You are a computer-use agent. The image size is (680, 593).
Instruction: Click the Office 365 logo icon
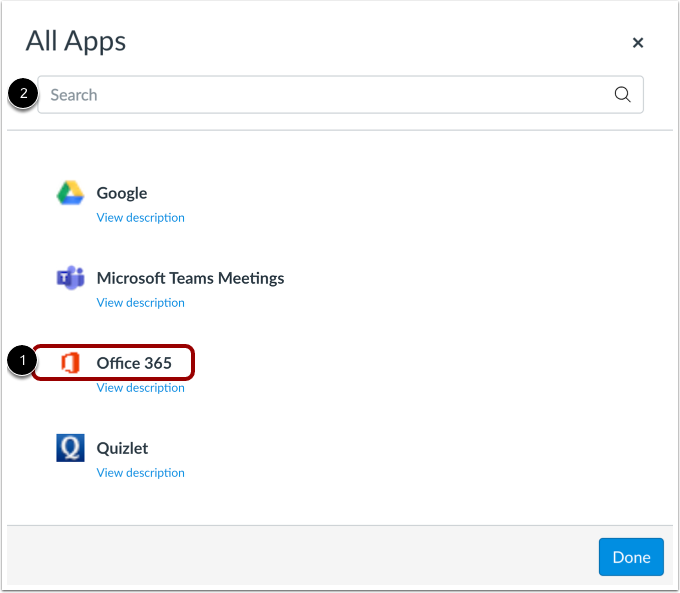(x=70, y=363)
